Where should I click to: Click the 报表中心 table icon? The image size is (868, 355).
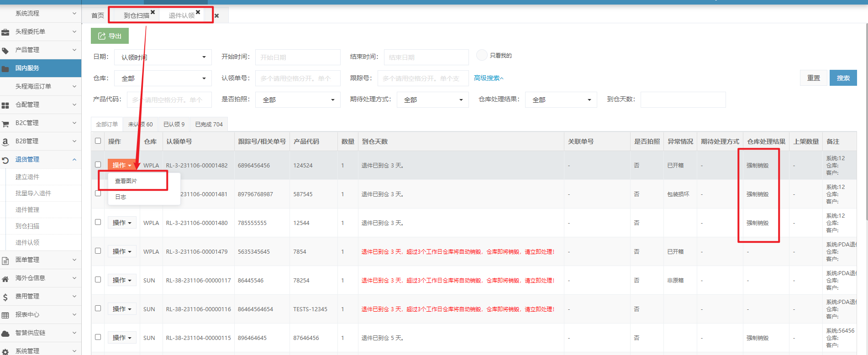click(5, 315)
